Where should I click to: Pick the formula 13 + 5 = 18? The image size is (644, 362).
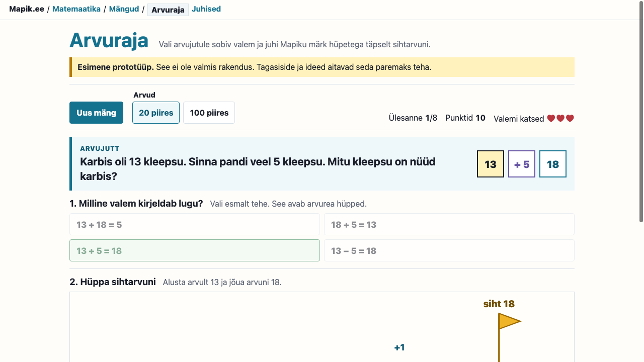[195, 250]
